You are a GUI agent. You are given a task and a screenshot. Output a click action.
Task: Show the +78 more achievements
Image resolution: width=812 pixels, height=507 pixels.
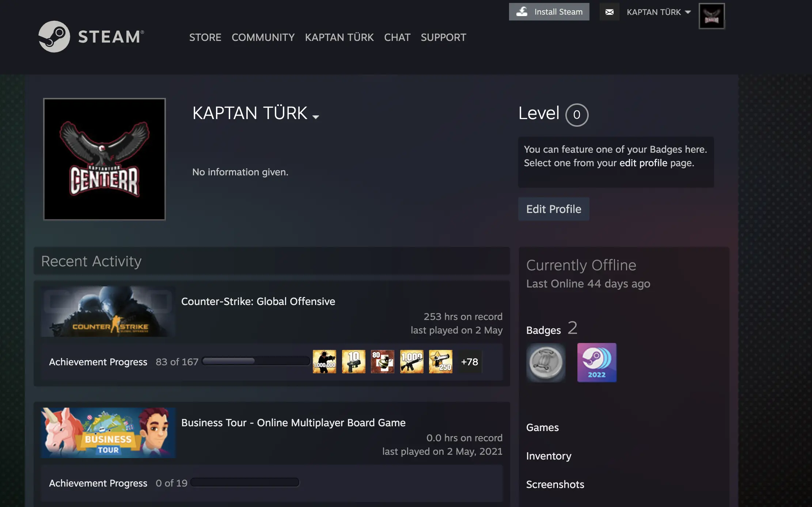click(x=470, y=362)
